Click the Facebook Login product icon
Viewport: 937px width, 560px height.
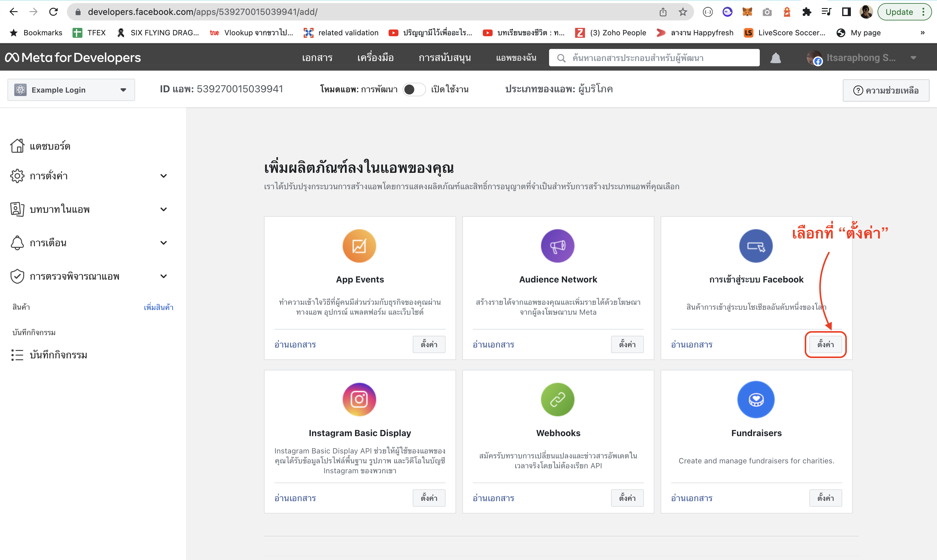click(756, 246)
